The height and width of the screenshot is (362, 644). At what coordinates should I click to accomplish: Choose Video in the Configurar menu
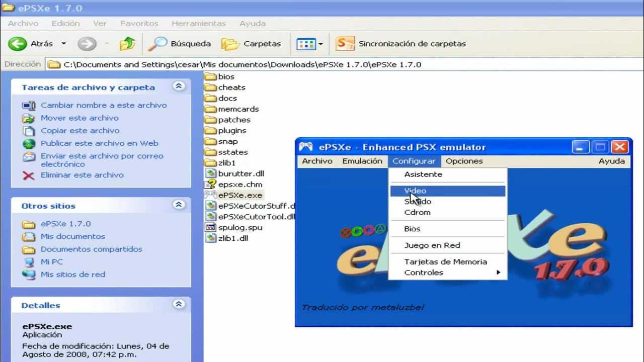[x=415, y=191]
